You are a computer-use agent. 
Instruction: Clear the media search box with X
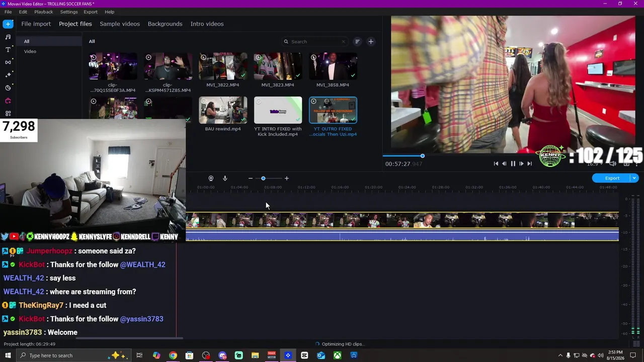pyautogui.click(x=344, y=42)
